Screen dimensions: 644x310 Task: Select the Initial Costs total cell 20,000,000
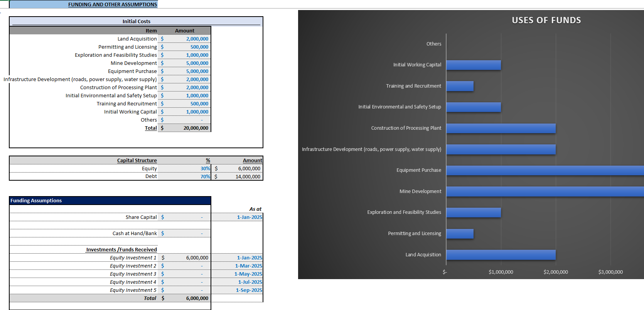tap(184, 128)
